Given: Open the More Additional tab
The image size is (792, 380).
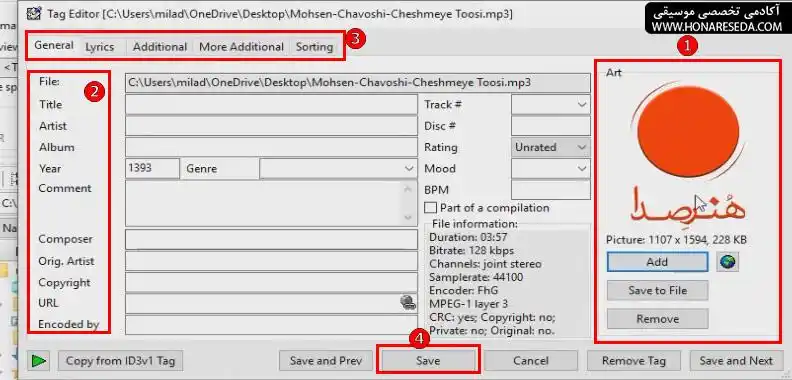Looking at the screenshot, I should click(x=241, y=47).
